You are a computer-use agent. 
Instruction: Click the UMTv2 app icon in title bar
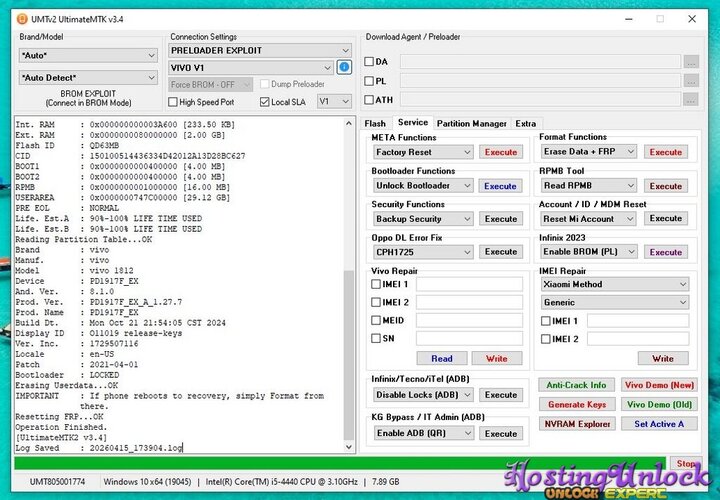click(x=22, y=19)
